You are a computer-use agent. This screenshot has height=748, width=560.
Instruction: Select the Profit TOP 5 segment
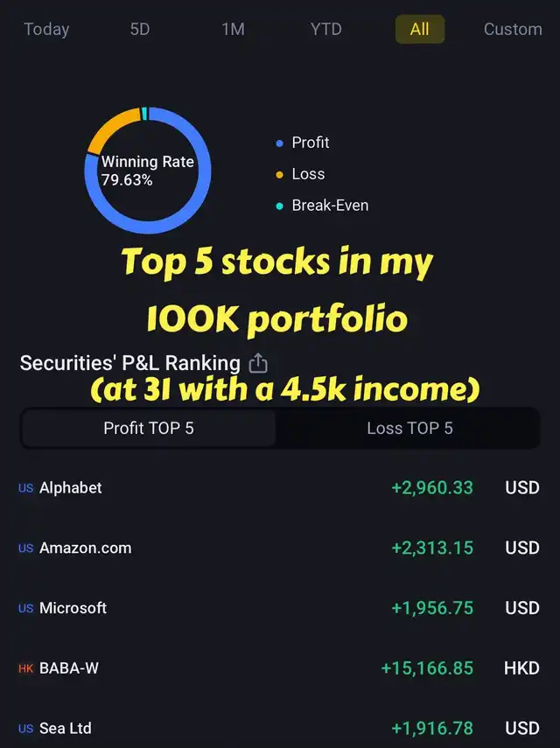[149, 428]
